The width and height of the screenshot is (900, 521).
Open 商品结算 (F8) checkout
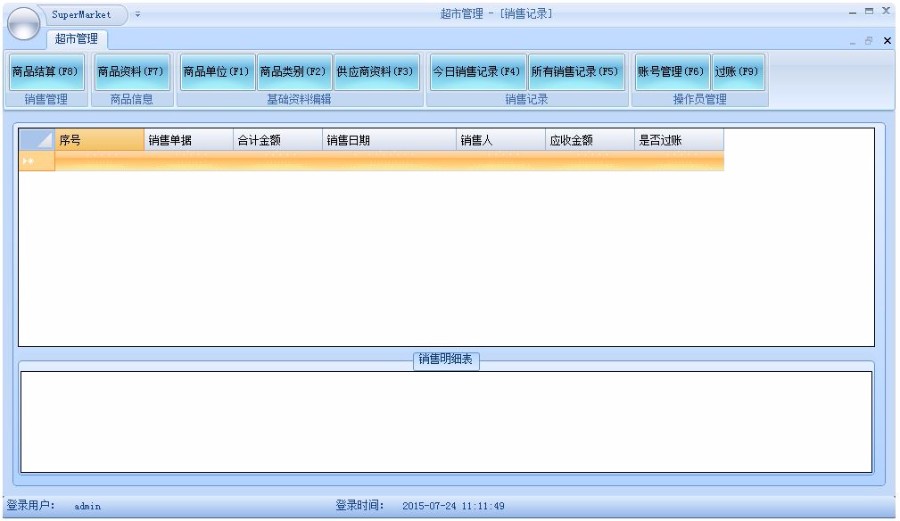pyautogui.click(x=46, y=72)
